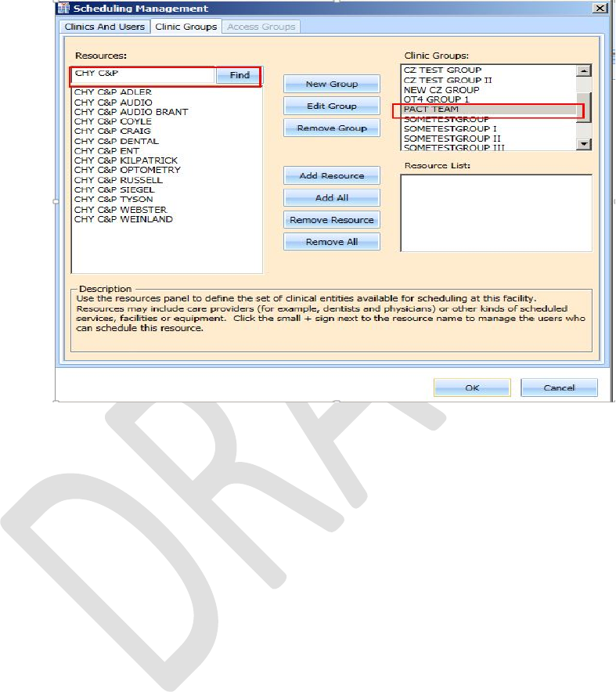Click the New Group button
The image size is (616, 692).
coord(331,84)
